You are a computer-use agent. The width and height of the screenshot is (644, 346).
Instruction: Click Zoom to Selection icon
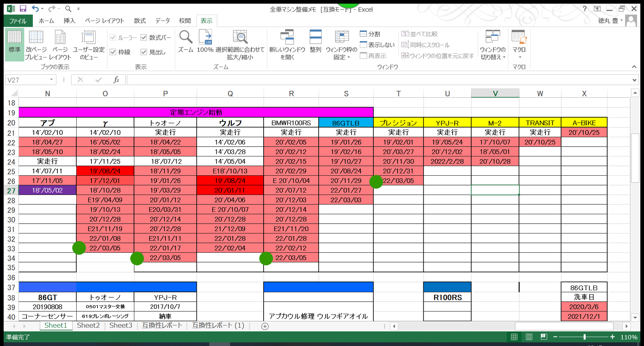point(240,37)
